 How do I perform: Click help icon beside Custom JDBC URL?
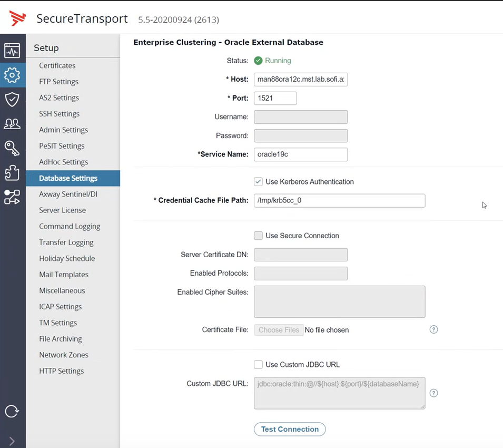pos(433,393)
